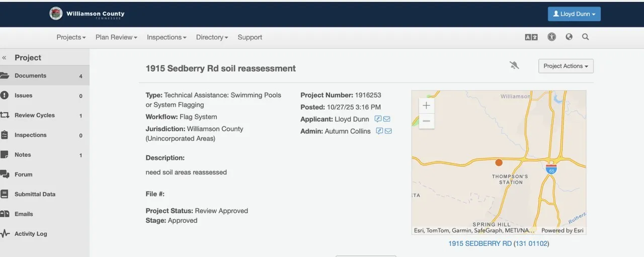Click message icon next to applicant Lloyd Dunn
644x257 pixels.
[x=378, y=119]
